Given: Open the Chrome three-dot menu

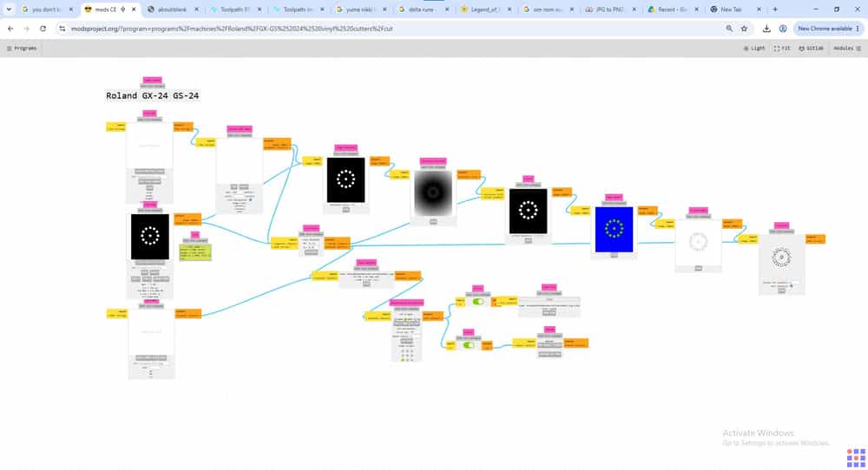Looking at the screenshot, I should click(x=858, y=29).
